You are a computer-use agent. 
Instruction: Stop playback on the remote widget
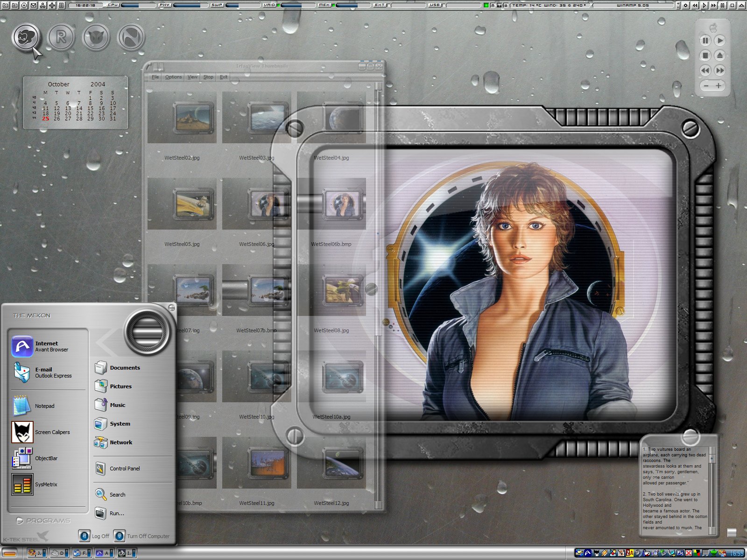[705, 56]
